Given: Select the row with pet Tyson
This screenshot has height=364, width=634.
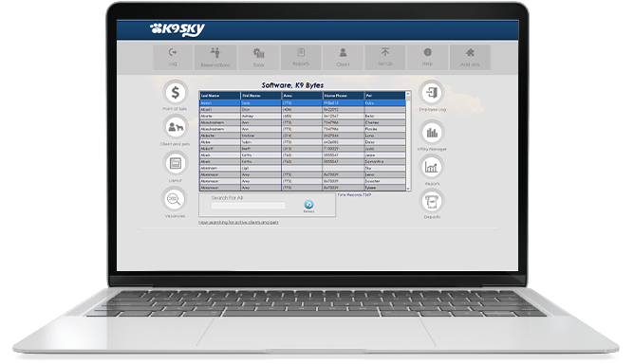Looking at the screenshot, I should click(303, 188).
